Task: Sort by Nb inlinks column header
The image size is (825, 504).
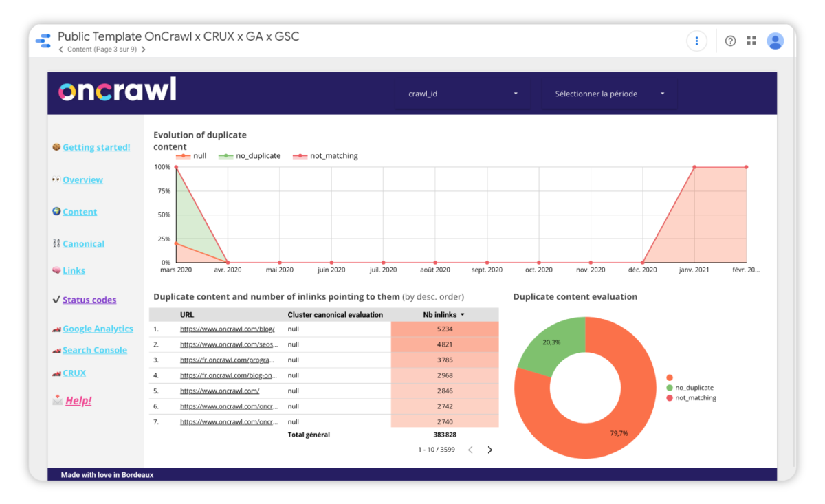Action: tap(444, 315)
